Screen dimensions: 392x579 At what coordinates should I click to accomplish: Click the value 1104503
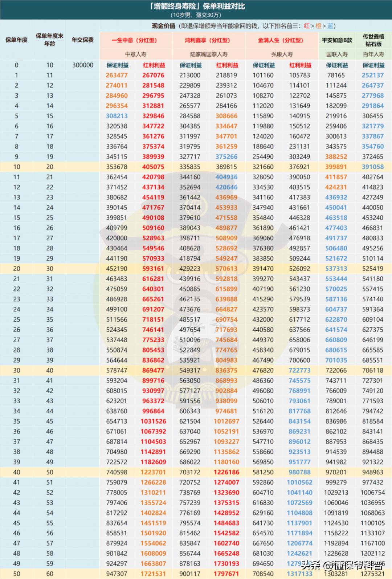[x=153, y=441]
